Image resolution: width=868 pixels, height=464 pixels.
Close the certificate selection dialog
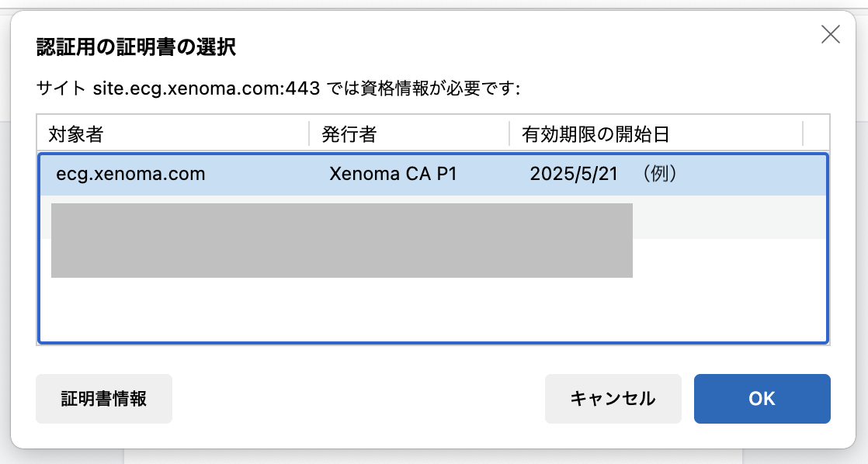click(831, 34)
